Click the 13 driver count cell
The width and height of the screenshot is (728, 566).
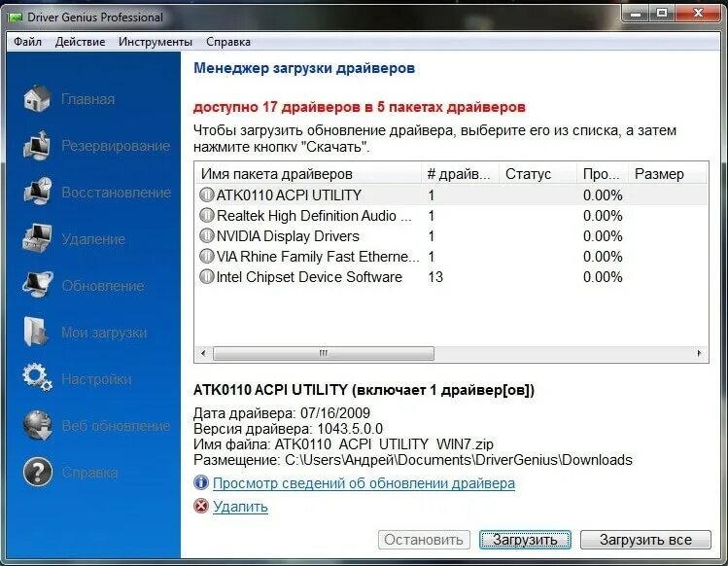pyautogui.click(x=435, y=277)
